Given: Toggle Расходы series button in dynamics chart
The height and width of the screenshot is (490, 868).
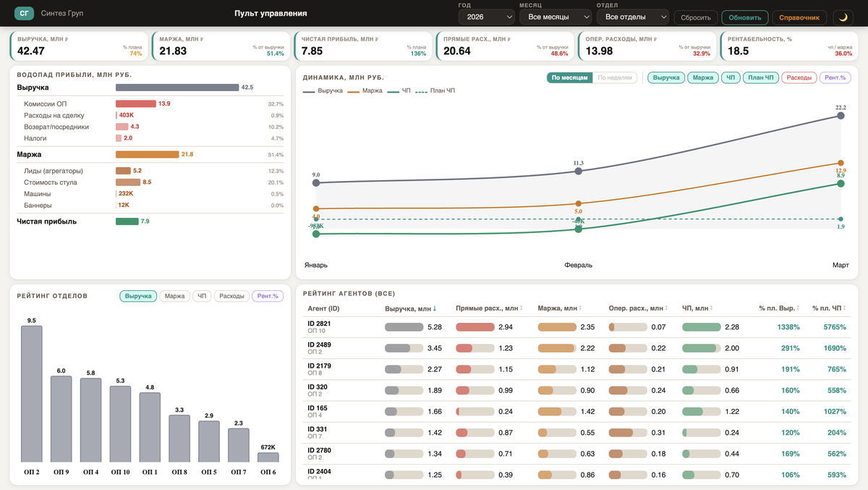Looking at the screenshot, I should 799,77.
